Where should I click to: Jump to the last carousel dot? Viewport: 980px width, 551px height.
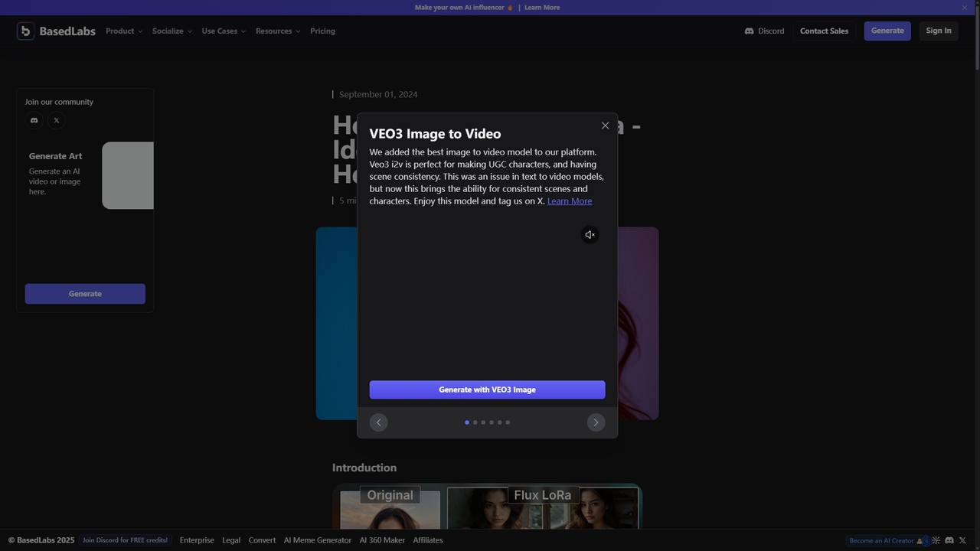(x=508, y=422)
